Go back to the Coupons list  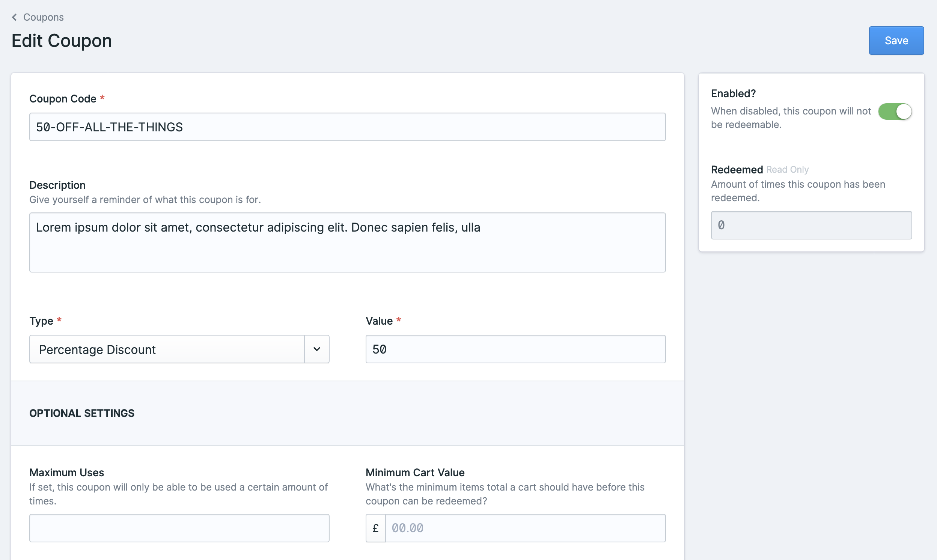pos(43,17)
